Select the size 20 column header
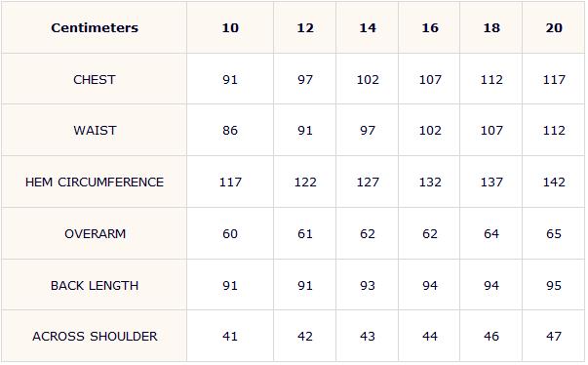 [554, 27]
